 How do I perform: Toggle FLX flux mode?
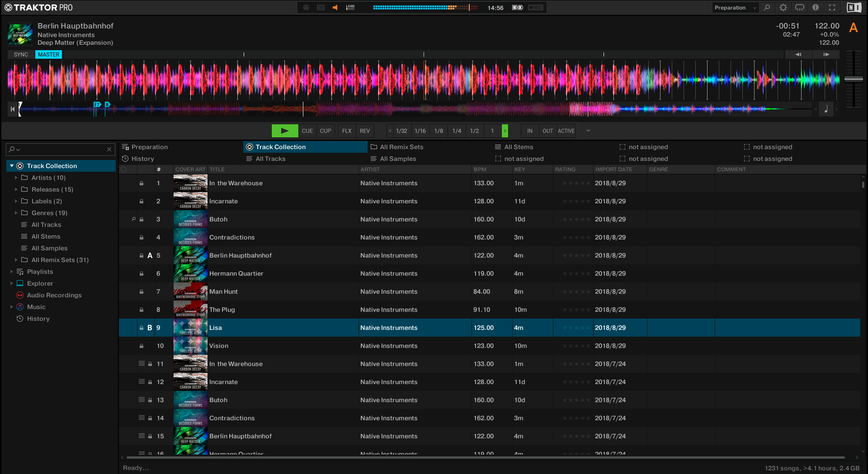click(347, 131)
